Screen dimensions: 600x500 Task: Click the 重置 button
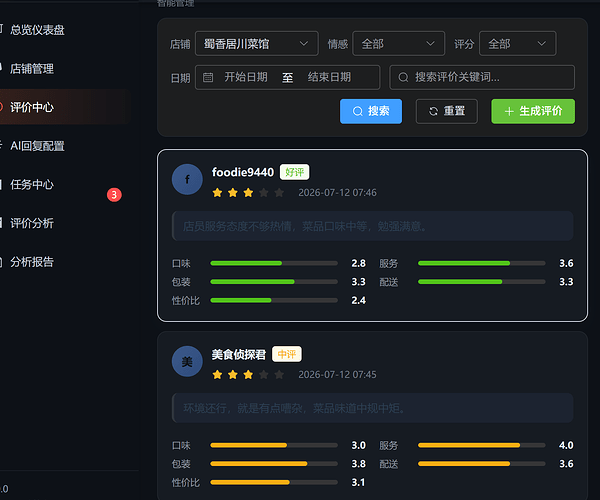447,111
